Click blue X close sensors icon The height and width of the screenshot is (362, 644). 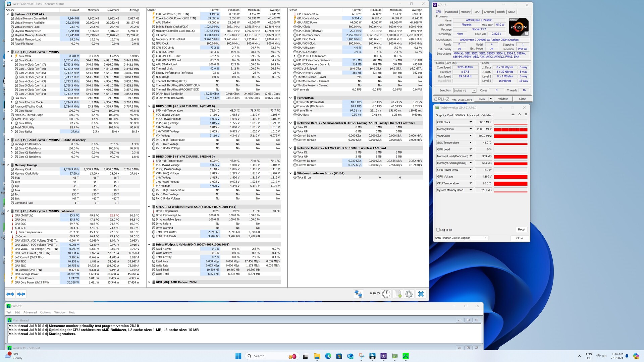421,294
